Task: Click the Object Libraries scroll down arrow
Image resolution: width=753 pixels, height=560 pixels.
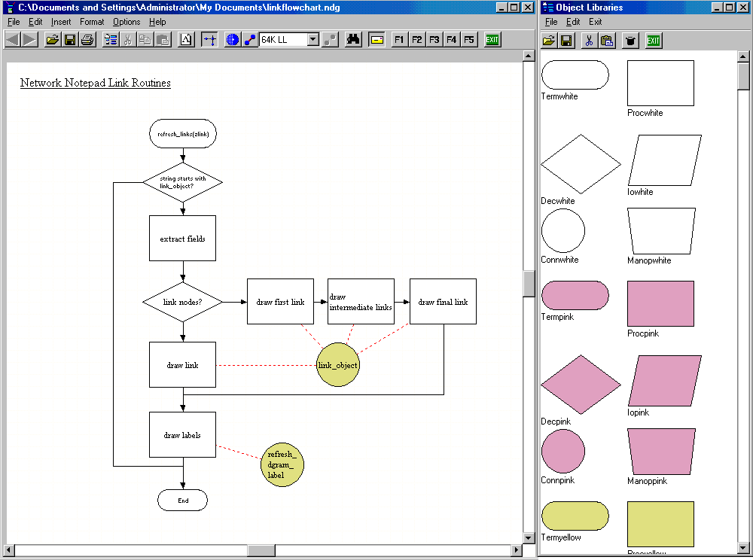Action: 744,548
